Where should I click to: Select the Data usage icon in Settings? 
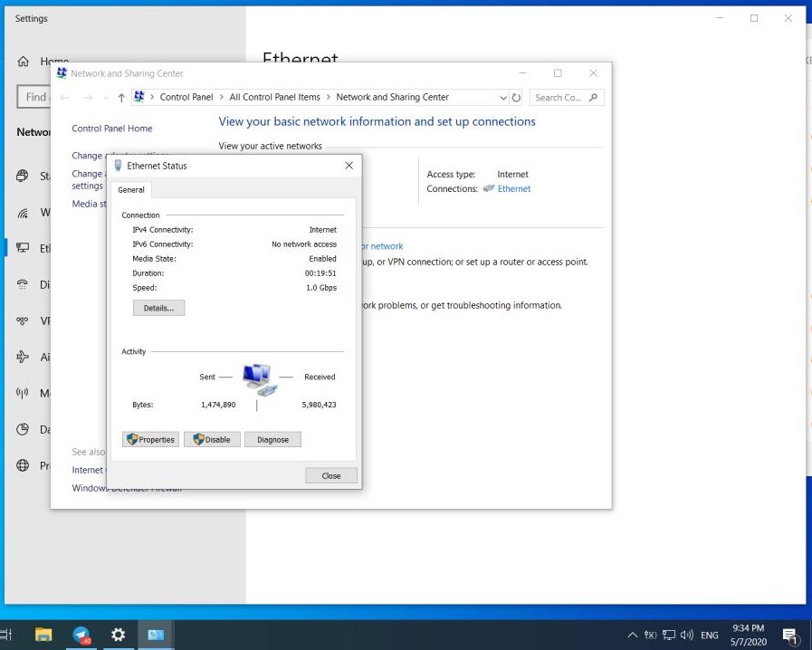[23, 429]
